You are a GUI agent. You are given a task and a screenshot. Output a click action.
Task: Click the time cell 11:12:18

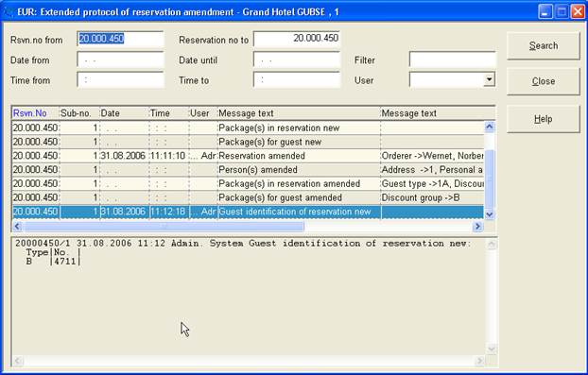click(168, 212)
